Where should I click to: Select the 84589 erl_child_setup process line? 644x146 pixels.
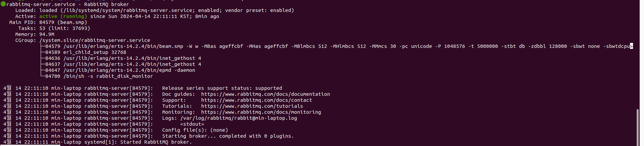(86, 52)
